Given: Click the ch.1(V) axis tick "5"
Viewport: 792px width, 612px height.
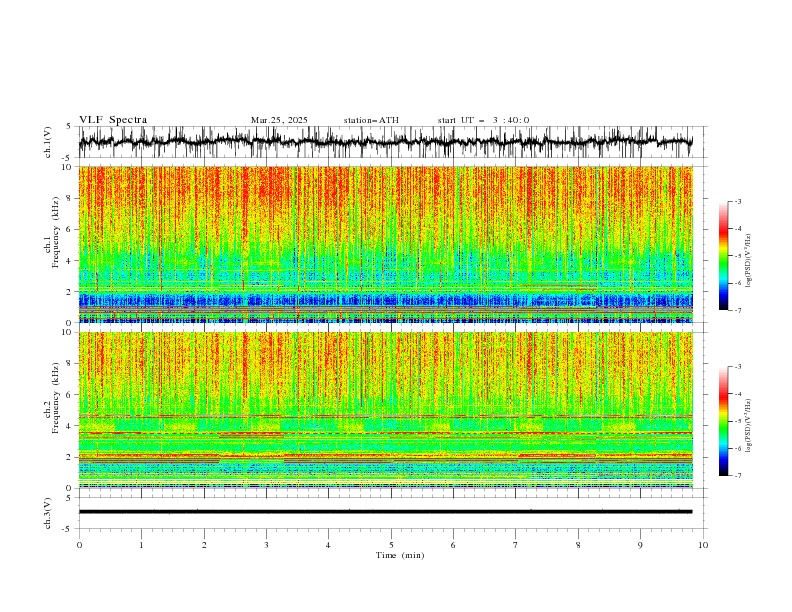Looking at the screenshot, I should tap(68, 127).
